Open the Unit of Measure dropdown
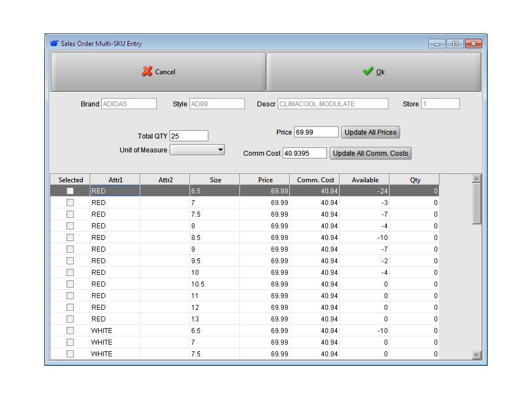Viewport: 532px width, 399px height. tap(197, 150)
